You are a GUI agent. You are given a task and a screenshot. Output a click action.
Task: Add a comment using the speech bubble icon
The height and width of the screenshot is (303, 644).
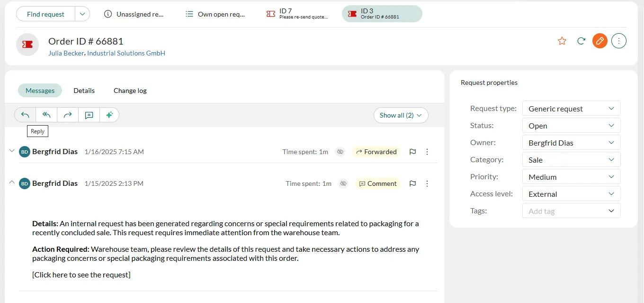tap(89, 115)
